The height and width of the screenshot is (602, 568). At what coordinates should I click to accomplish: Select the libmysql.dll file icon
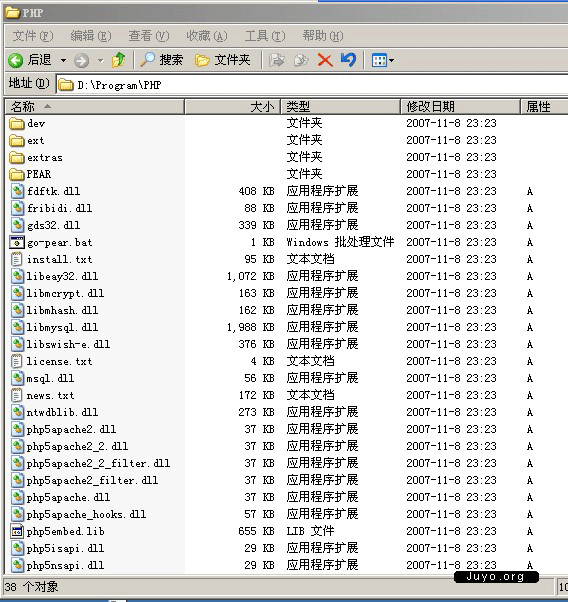(17, 327)
